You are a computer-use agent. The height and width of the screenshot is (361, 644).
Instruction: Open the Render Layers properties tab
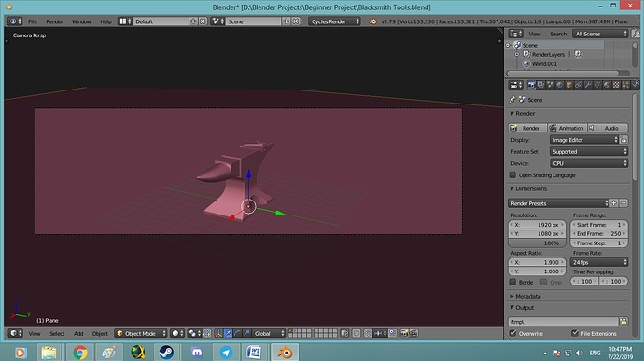coord(541,85)
